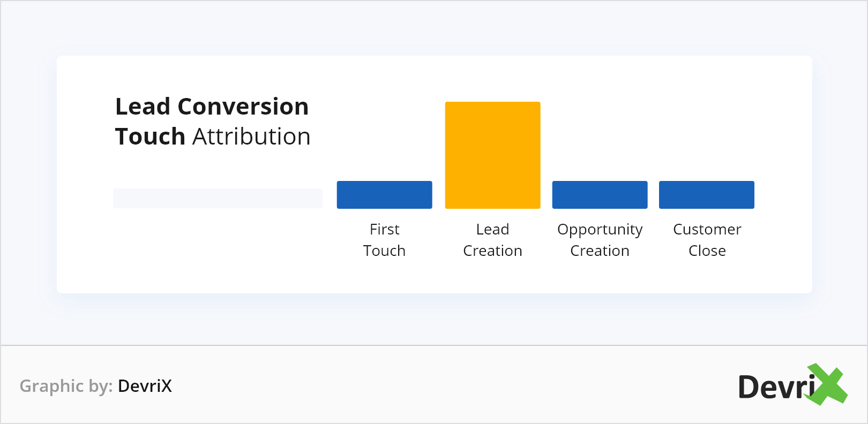Click the word "Attribution" in the title
868x424 pixels.
(251, 137)
